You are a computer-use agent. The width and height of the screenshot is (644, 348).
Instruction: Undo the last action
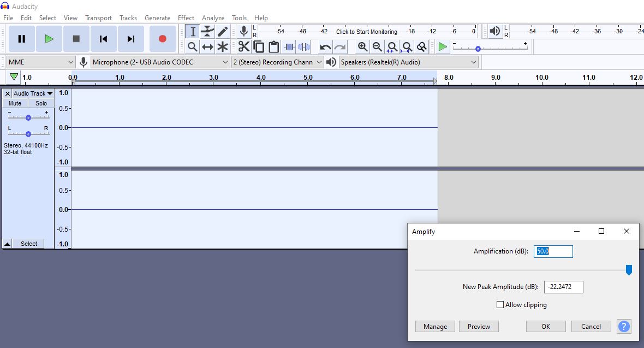(x=325, y=47)
